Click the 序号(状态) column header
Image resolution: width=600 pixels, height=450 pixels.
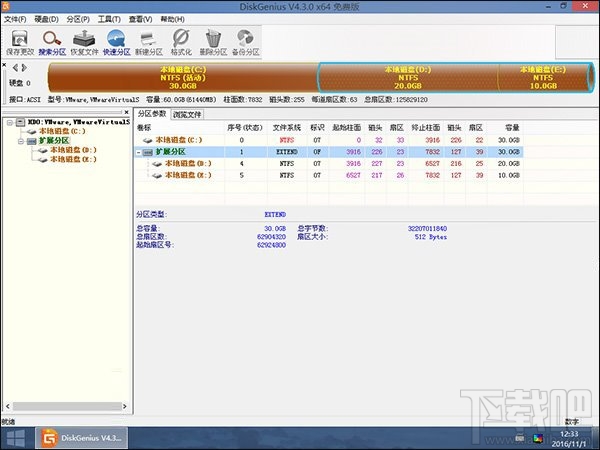[x=246, y=128]
